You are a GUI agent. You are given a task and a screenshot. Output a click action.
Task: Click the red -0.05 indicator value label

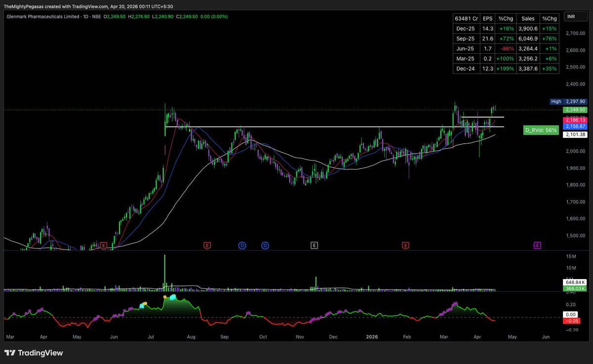pos(571,321)
